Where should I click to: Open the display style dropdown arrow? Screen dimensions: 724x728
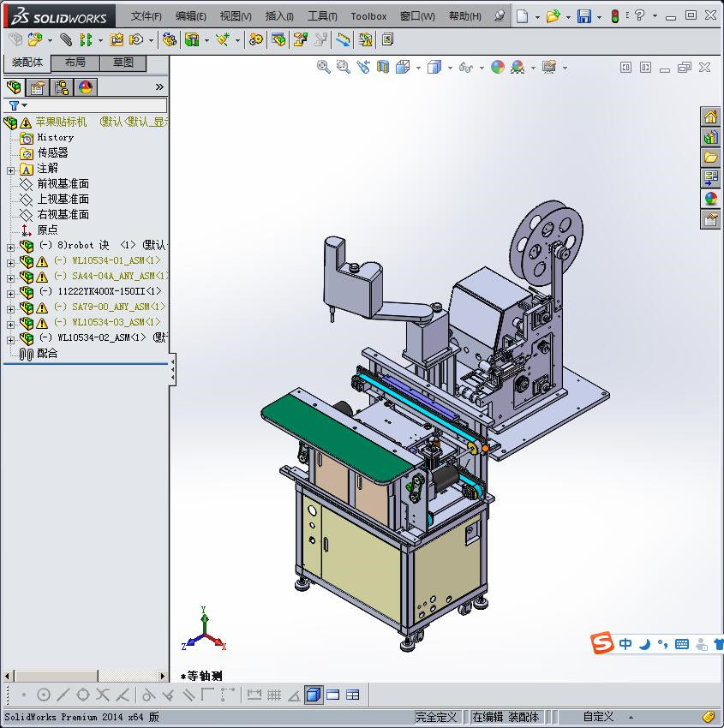point(449,68)
